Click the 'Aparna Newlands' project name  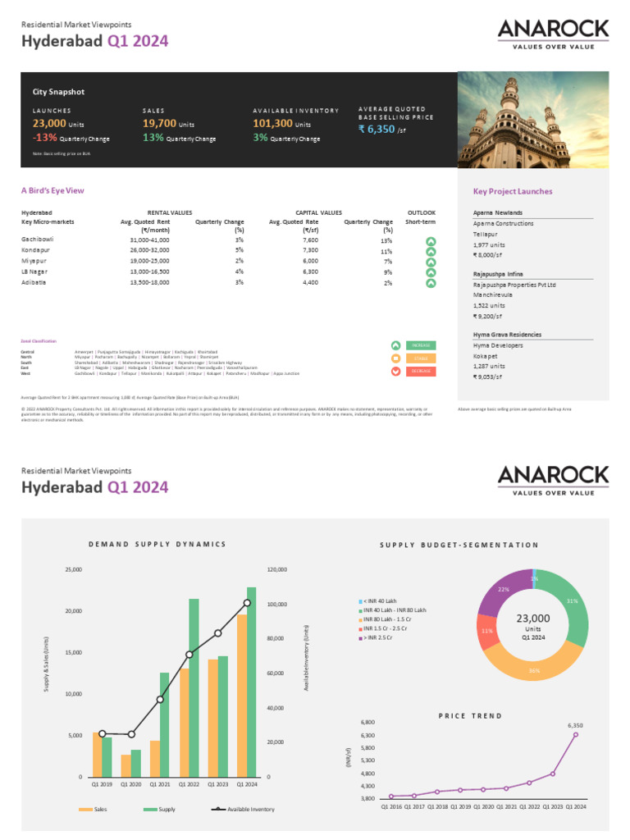(498, 212)
